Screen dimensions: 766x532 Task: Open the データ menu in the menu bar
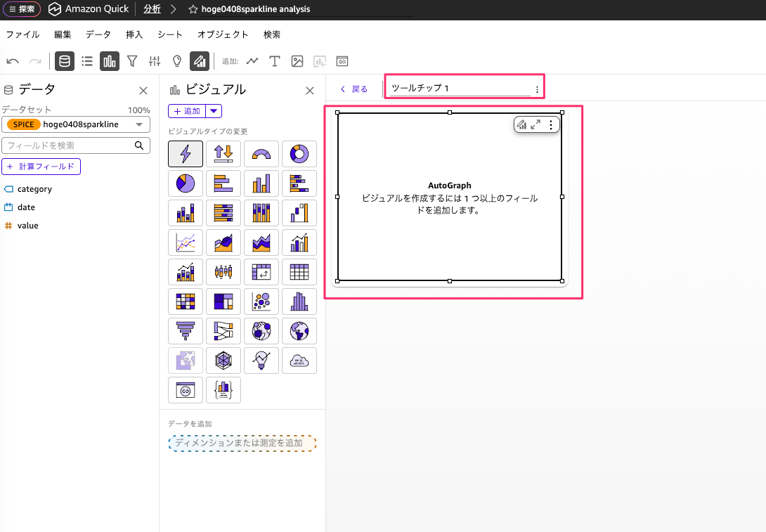pyautogui.click(x=98, y=34)
